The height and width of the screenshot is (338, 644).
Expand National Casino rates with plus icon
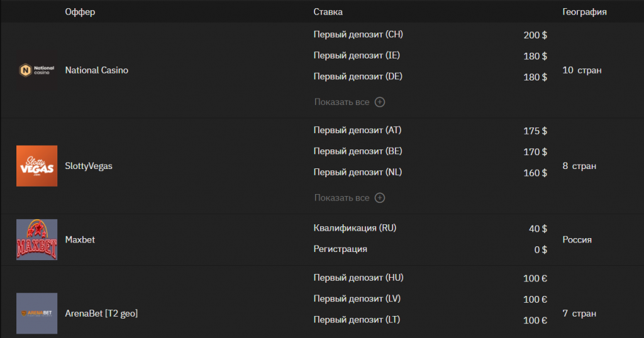pyautogui.click(x=380, y=102)
